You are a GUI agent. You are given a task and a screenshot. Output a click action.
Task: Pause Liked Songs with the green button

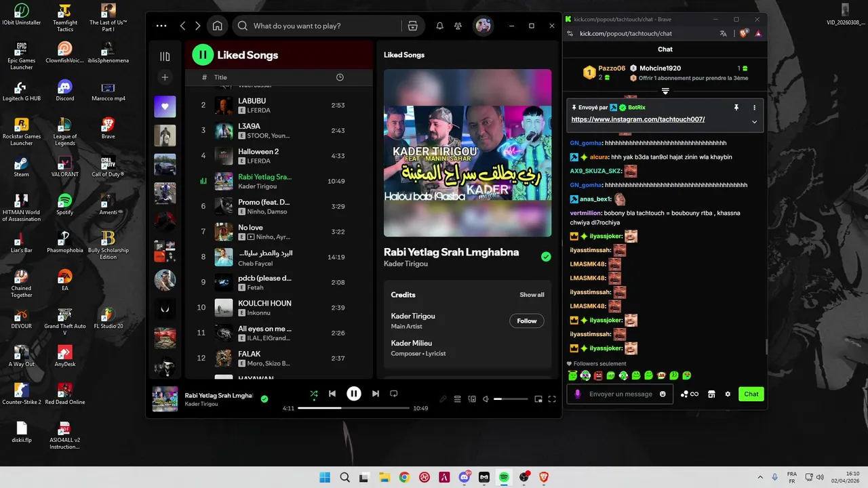coord(203,55)
